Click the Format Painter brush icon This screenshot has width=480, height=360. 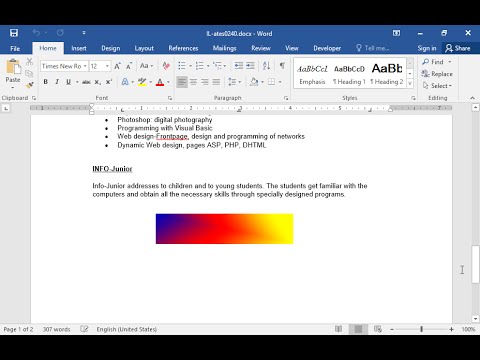[x=30, y=85]
